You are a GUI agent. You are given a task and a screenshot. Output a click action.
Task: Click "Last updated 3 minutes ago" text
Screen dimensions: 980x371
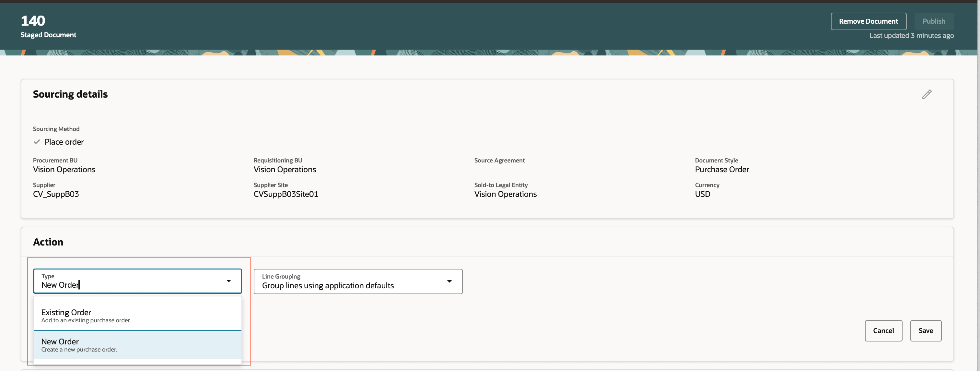[x=912, y=35]
